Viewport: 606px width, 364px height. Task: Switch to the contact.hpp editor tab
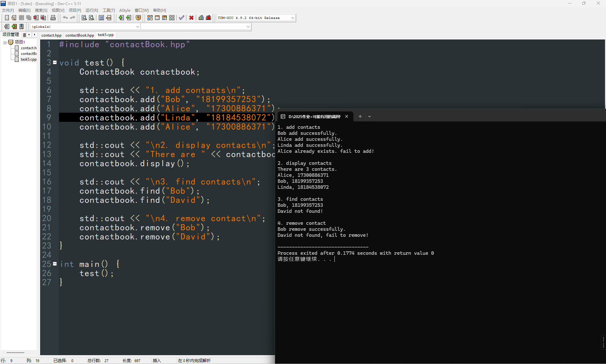point(51,35)
